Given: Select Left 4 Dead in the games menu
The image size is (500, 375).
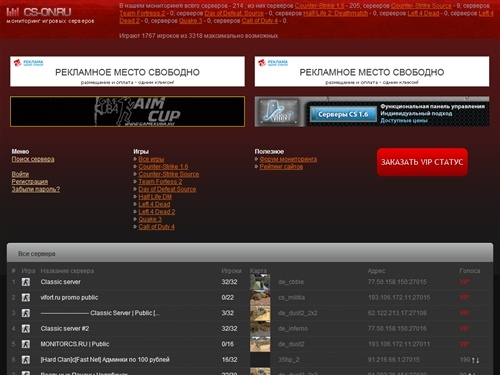Looking at the screenshot, I should (x=154, y=204).
